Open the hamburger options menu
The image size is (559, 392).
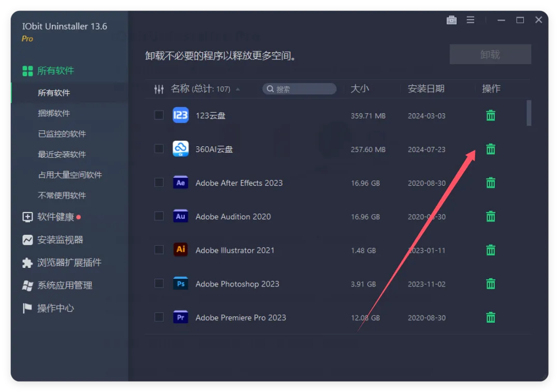coord(470,20)
